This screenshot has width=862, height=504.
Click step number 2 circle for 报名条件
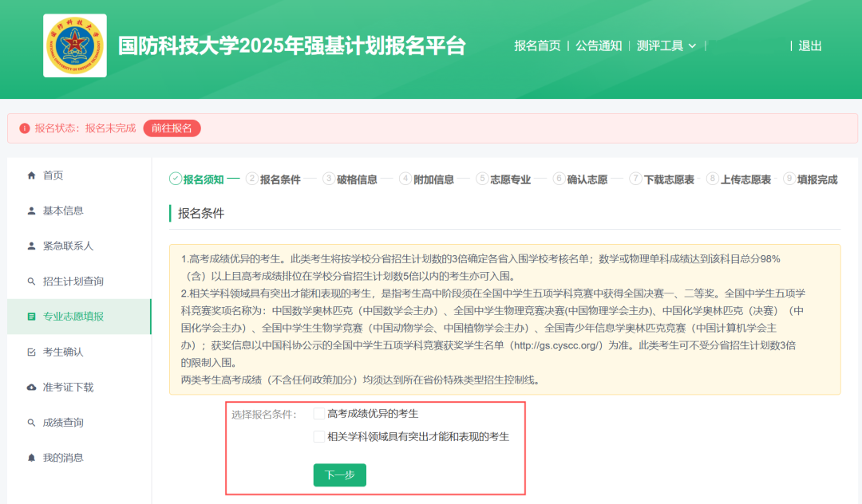[251, 179]
